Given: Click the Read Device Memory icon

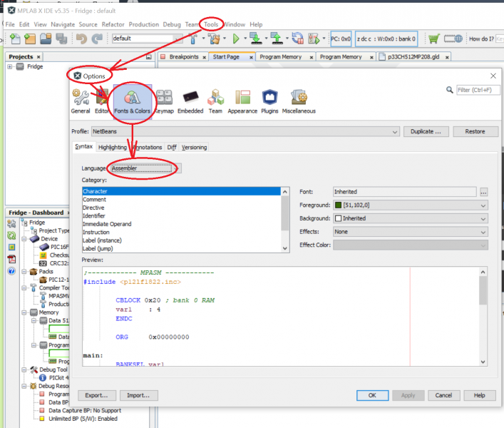Looking at the screenshot, I should coord(277,39).
